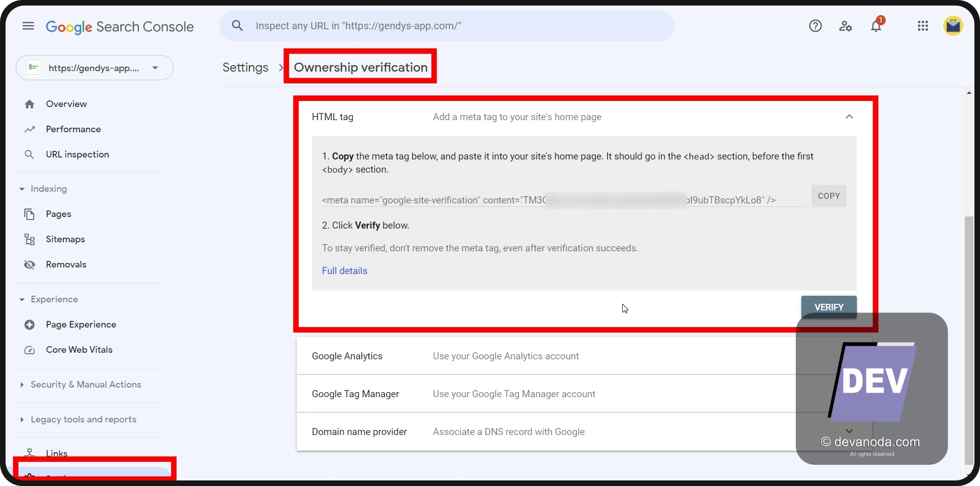Click the Inspect any URL search field
The height and width of the screenshot is (486, 980).
(447, 26)
